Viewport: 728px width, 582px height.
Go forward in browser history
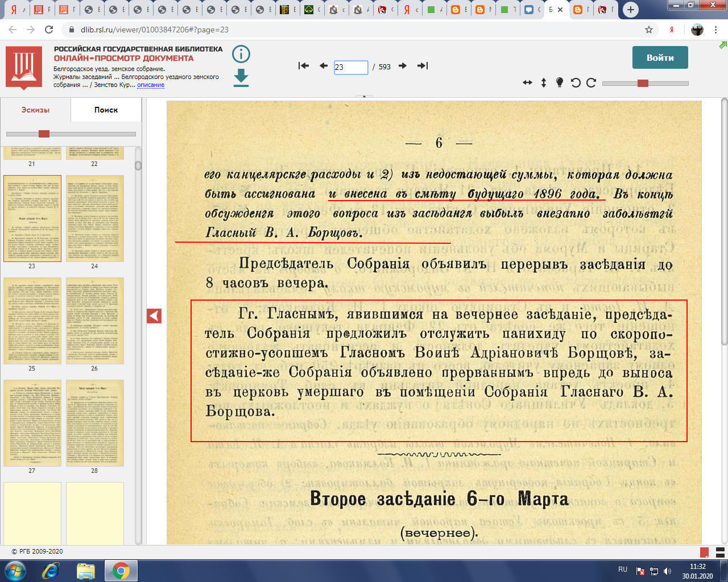click(30, 30)
